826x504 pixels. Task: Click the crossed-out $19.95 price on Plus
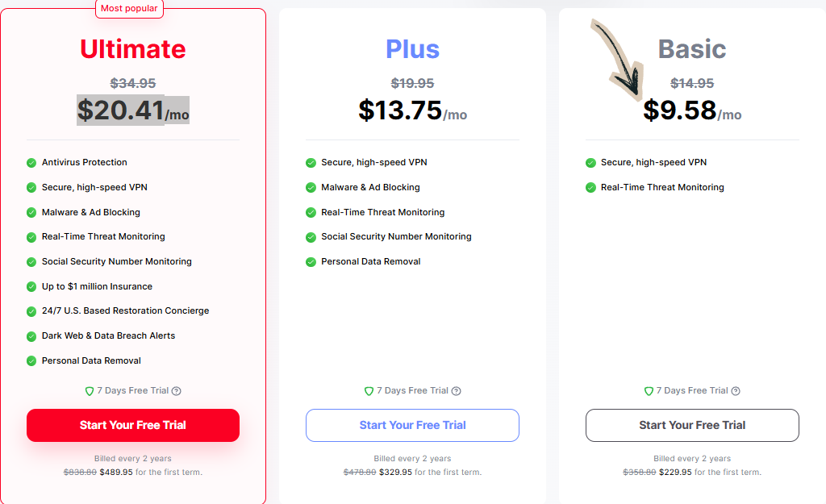click(412, 82)
